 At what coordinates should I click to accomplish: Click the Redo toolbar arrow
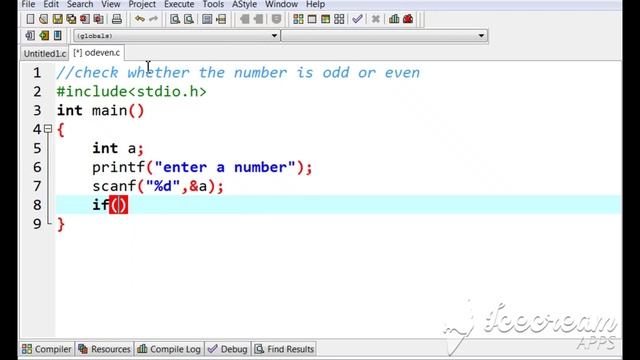pyautogui.click(x=153, y=19)
